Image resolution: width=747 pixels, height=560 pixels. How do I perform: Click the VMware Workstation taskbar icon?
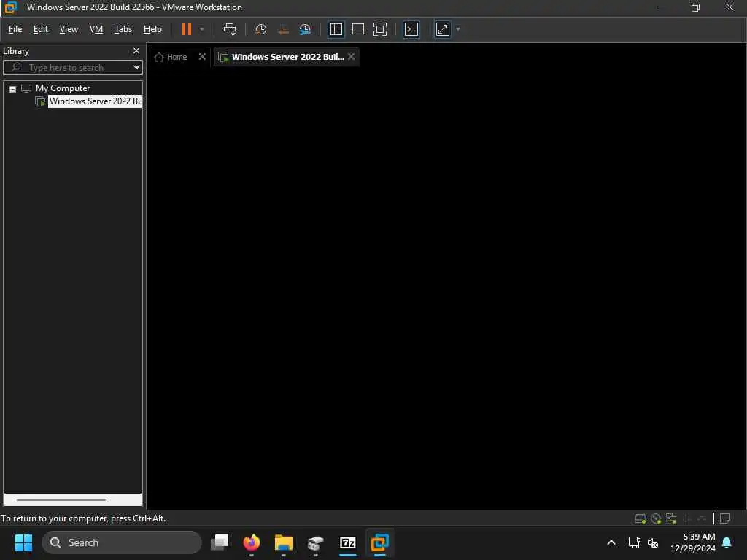coord(379,542)
